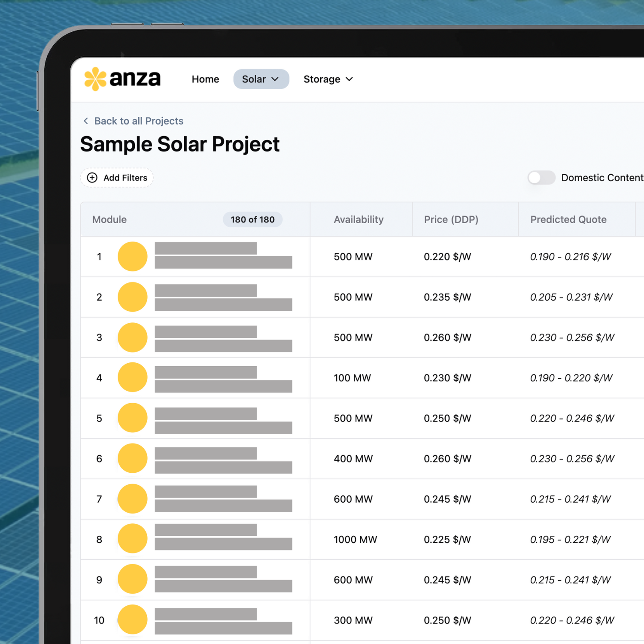Click the 0.220 $/W price cell
Screen dimensions: 644x644
(x=448, y=257)
